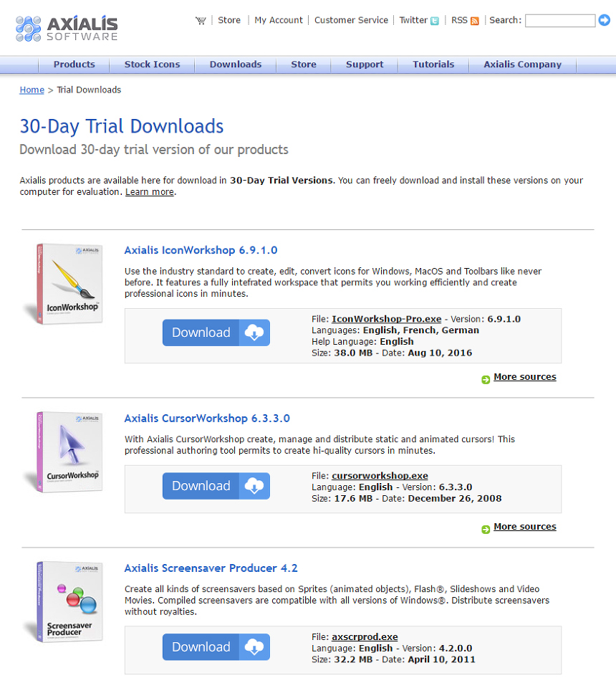The width and height of the screenshot is (616, 678).
Task: Download the IconWorkshop trial
Action: click(216, 333)
